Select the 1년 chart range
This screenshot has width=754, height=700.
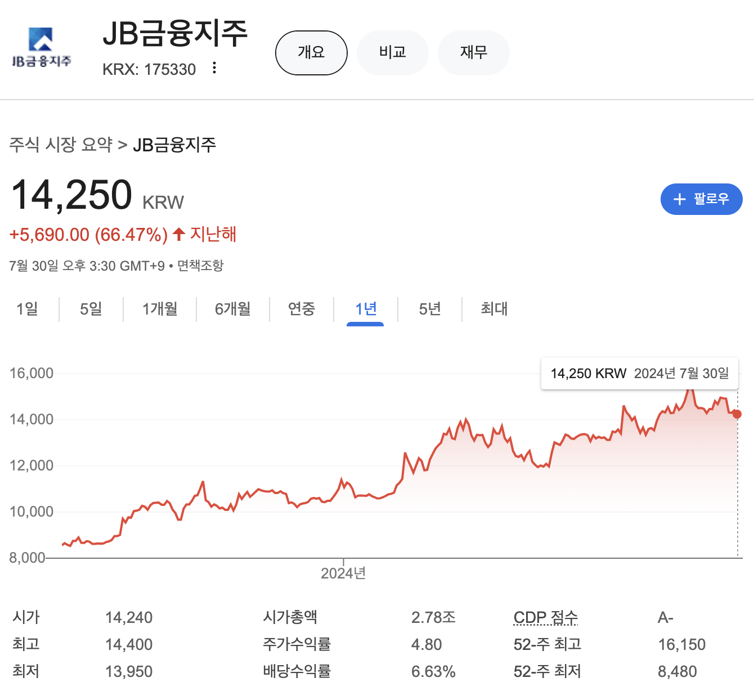366,309
